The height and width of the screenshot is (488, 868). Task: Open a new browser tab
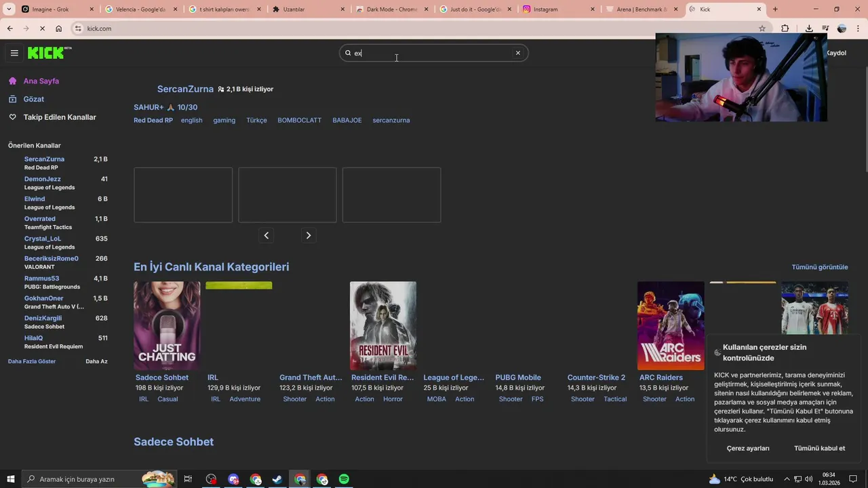[775, 9]
